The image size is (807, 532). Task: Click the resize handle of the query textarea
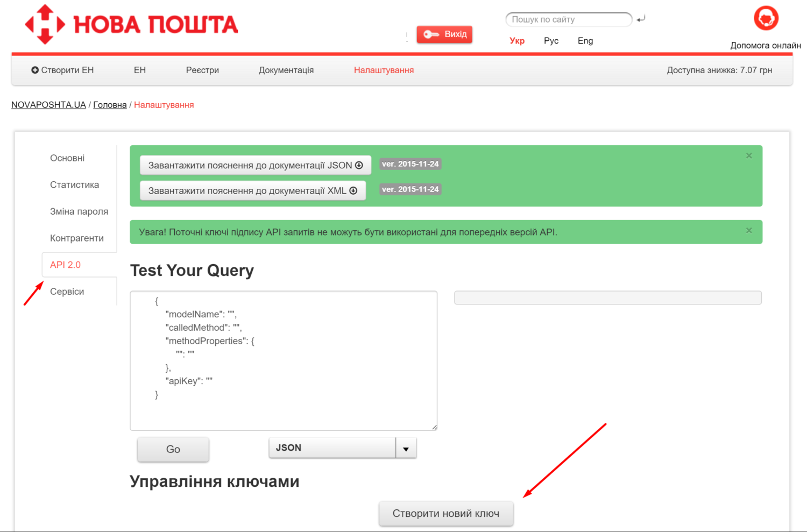(434, 427)
